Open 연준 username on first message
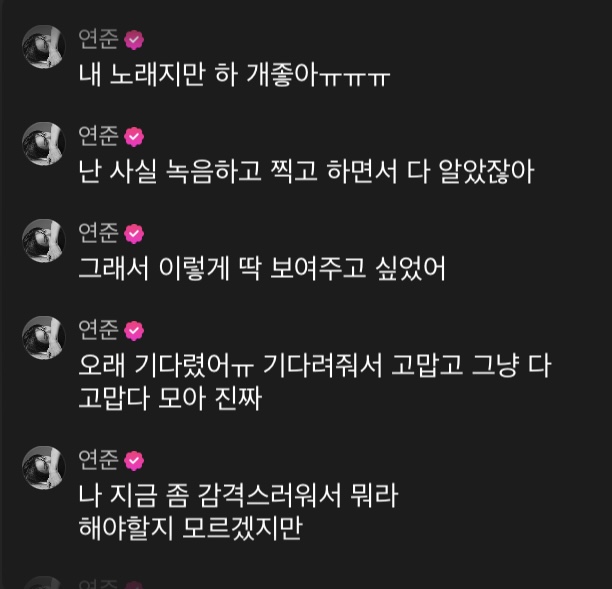Screen dimensions: 612x589 (98, 39)
